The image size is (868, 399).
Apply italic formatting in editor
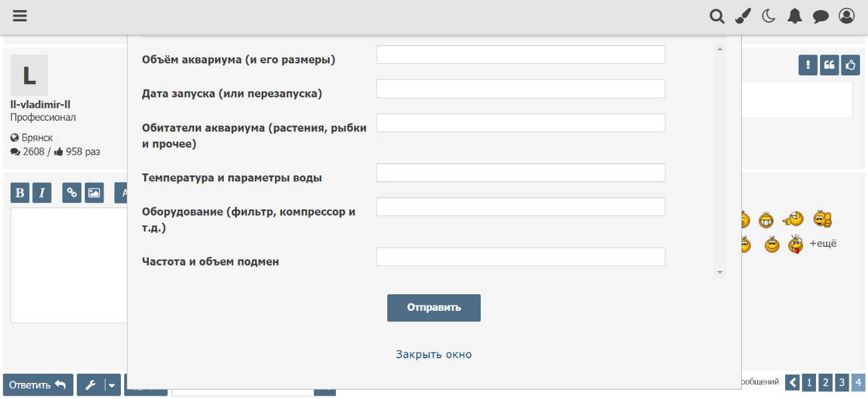tap(42, 193)
